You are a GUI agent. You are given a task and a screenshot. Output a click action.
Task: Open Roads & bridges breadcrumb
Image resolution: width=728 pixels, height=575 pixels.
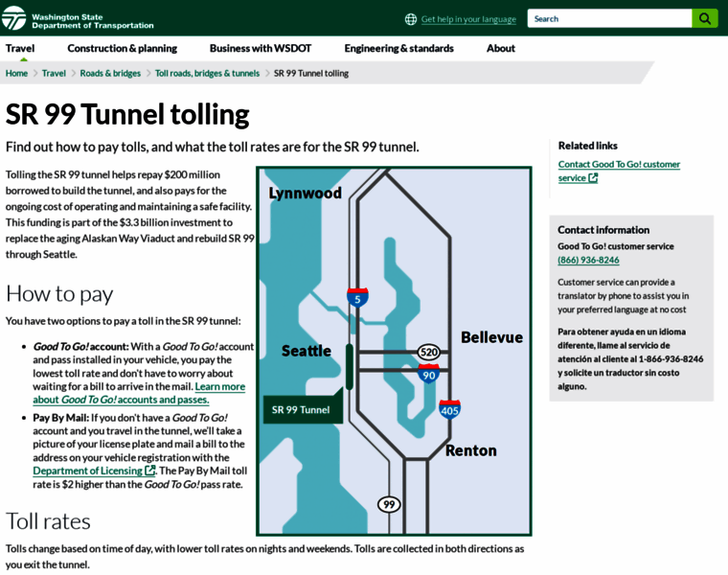[110, 74]
